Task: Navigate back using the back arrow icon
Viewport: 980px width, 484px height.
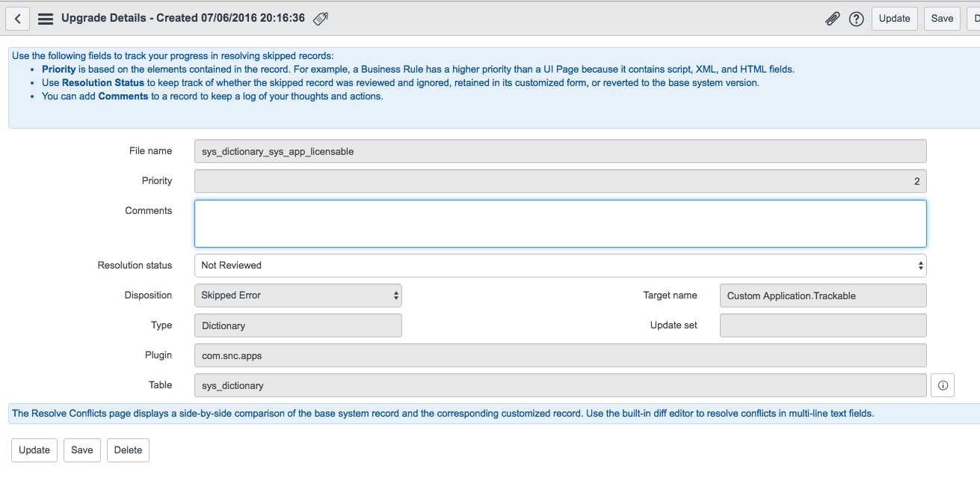Action: (x=17, y=18)
